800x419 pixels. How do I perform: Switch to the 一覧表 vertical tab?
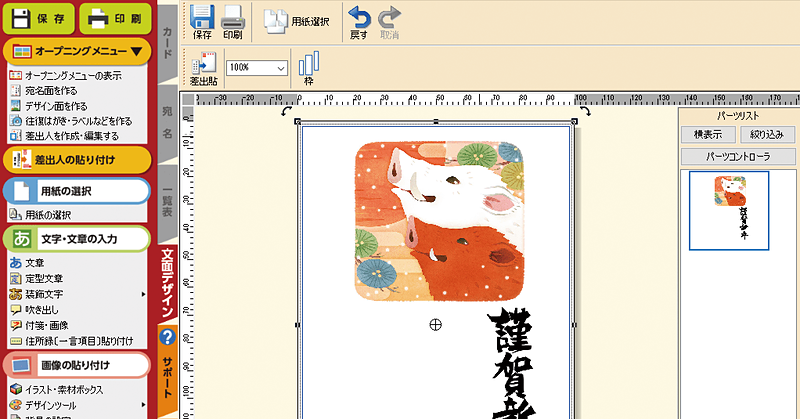(x=167, y=202)
